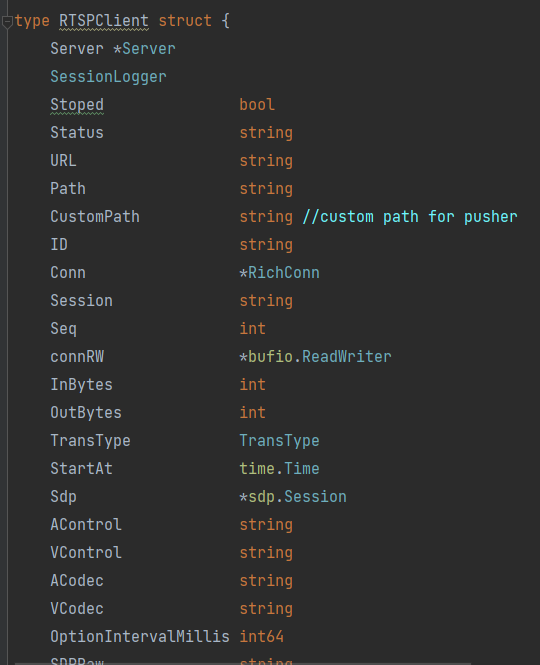Click the *sdp.Session type reference
Image resolution: width=540 pixels, height=665 pixels.
(293, 497)
